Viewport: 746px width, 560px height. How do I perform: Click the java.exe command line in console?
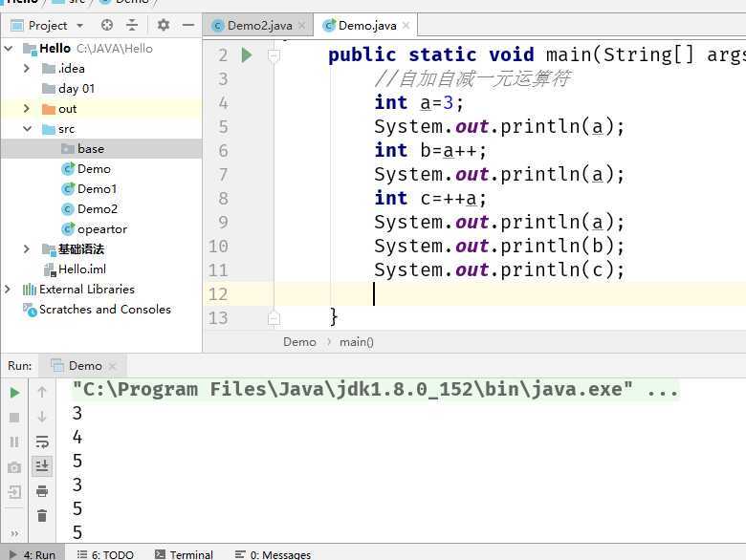coord(375,390)
